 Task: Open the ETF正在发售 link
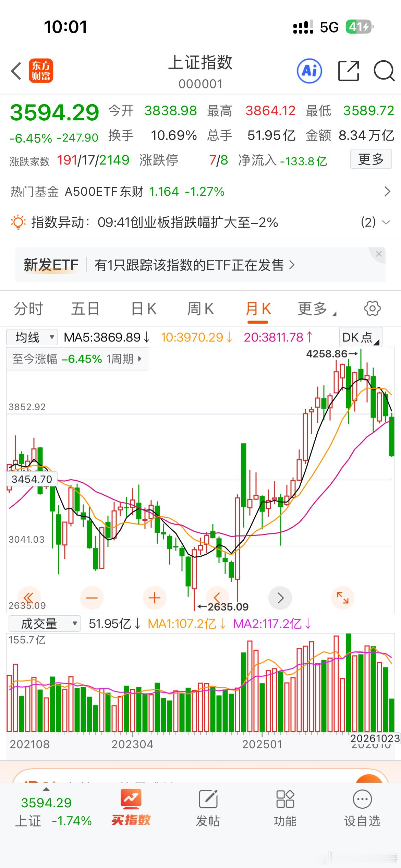(x=194, y=265)
